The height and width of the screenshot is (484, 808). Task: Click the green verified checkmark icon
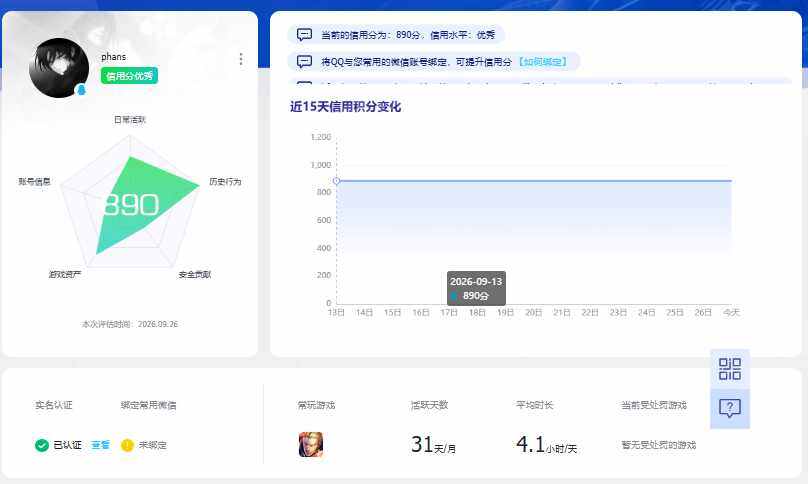[42, 445]
